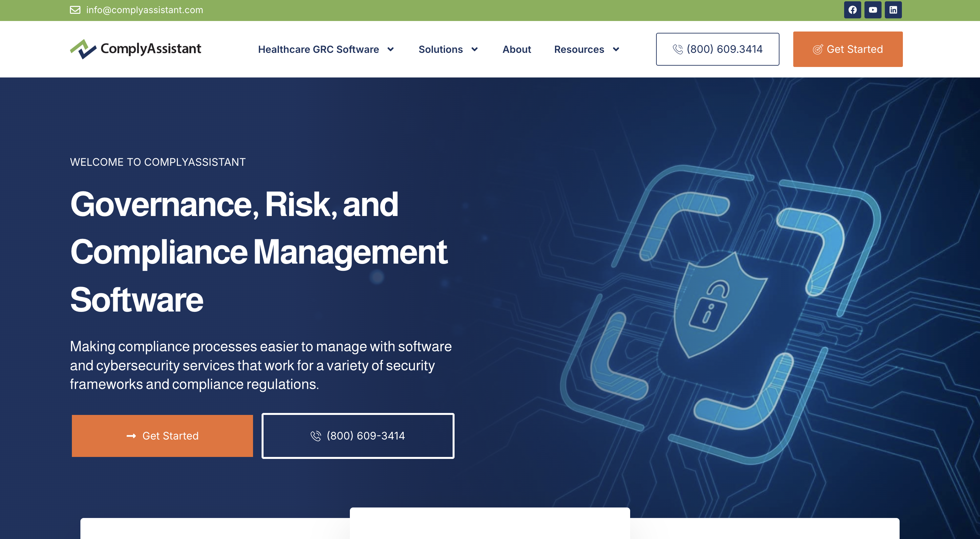Image resolution: width=980 pixels, height=539 pixels.
Task: Expand the Healthcare GRC Software dropdown
Action: (391, 50)
